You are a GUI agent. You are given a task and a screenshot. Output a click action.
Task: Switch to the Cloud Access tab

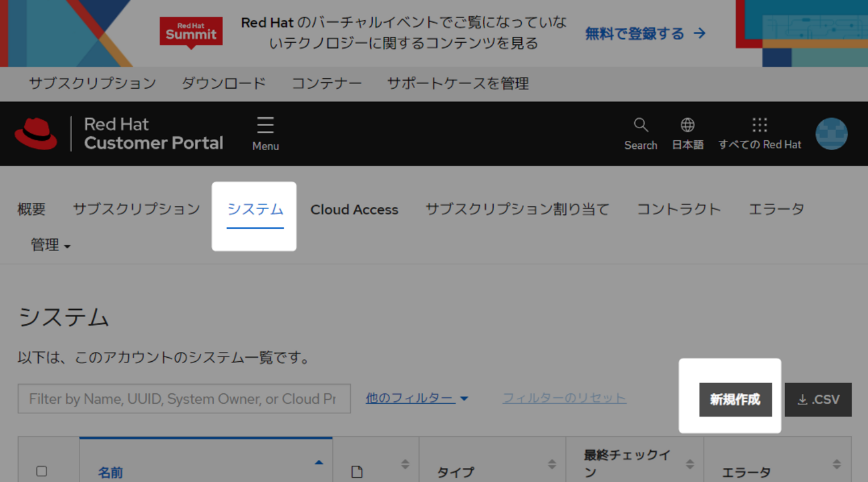pyautogui.click(x=354, y=210)
